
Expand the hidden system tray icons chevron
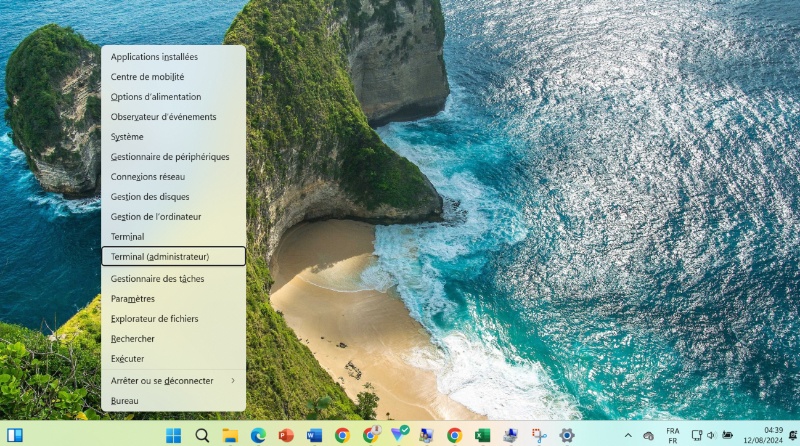click(x=628, y=435)
